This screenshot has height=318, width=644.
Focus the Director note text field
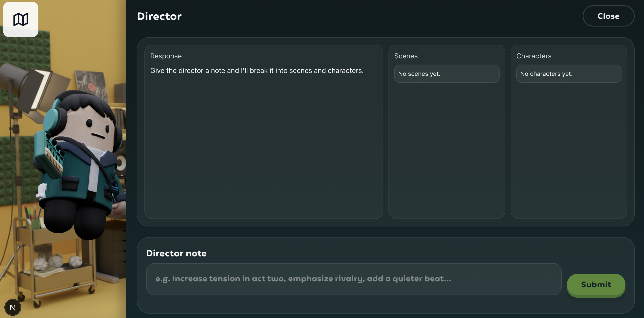[x=354, y=279]
